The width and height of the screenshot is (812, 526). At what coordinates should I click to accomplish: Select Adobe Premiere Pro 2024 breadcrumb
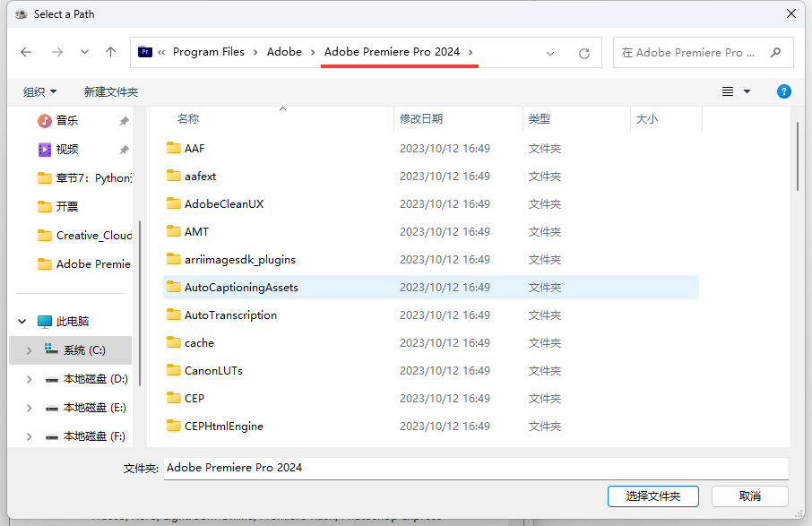(x=392, y=52)
